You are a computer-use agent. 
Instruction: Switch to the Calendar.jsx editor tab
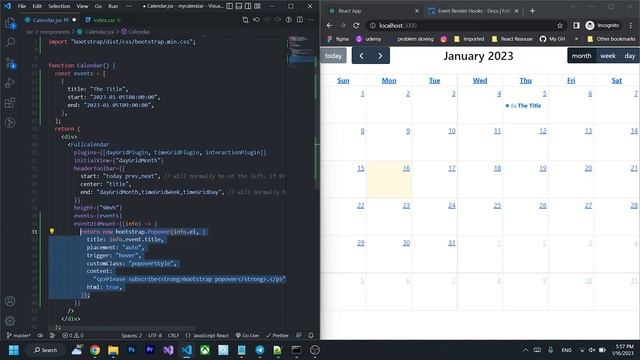click(x=50, y=20)
